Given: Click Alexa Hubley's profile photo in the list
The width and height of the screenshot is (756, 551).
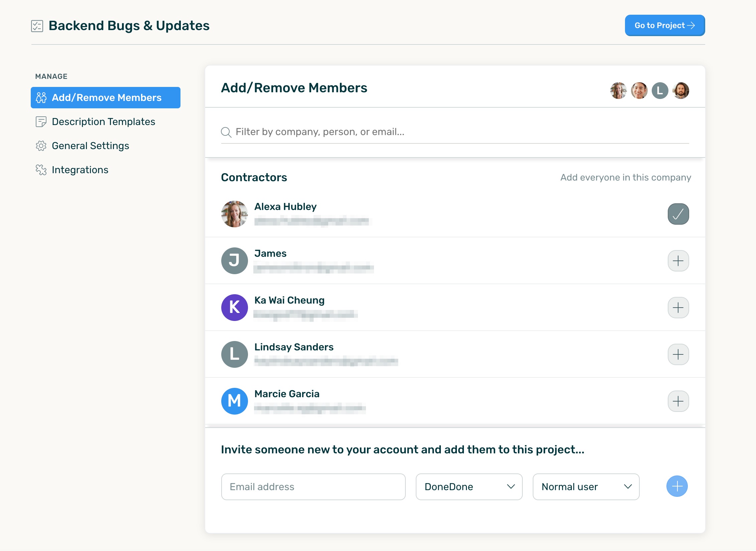Looking at the screenshot, I should coord(234,214).
